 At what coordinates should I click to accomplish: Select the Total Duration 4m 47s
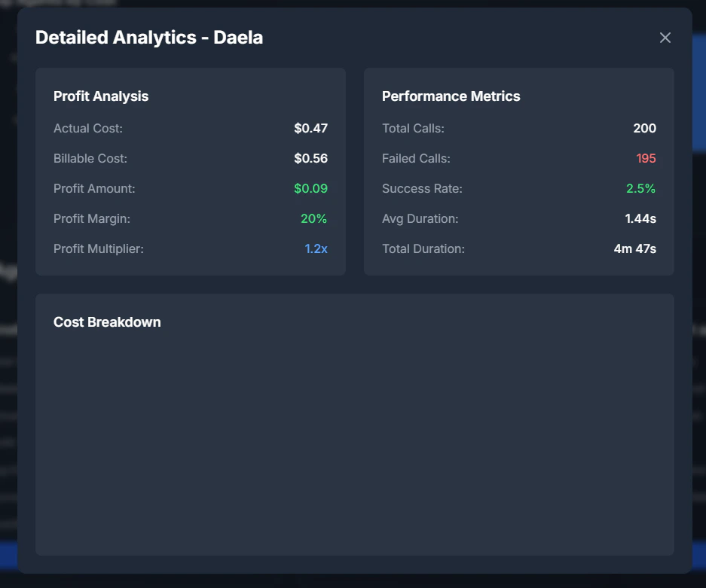coord(636,248)
